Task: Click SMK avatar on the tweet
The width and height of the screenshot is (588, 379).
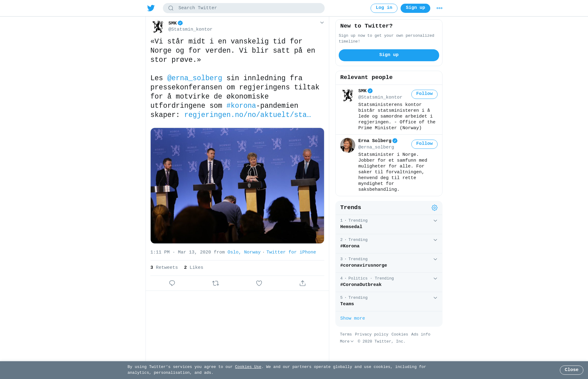Action: [x=158, y=27]
